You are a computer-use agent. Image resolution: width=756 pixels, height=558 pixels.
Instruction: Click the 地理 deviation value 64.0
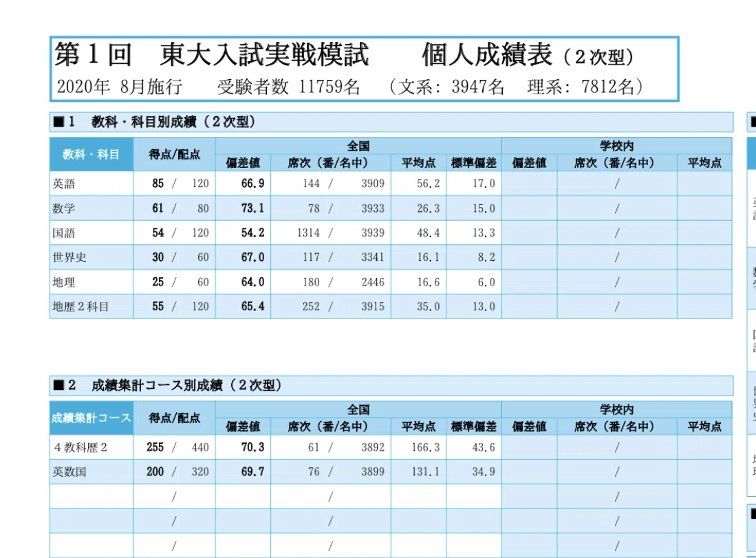click(x=252, y=282)
